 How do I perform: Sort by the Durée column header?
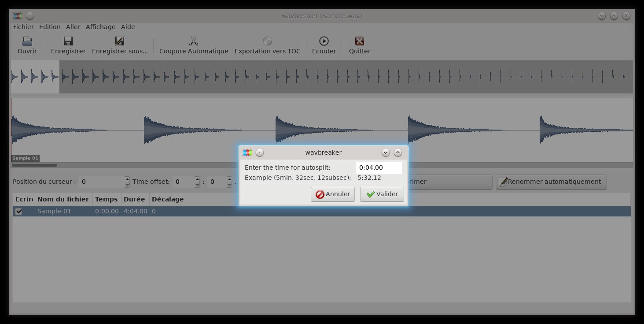click(135, 199)
